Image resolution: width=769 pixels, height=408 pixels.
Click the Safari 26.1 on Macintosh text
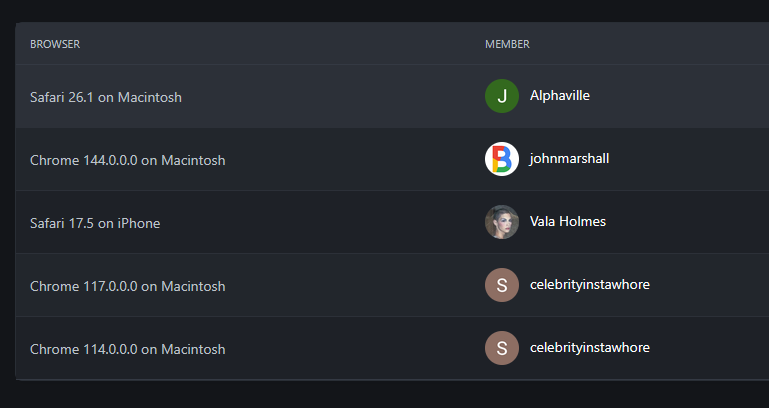[x=106, y=97]
